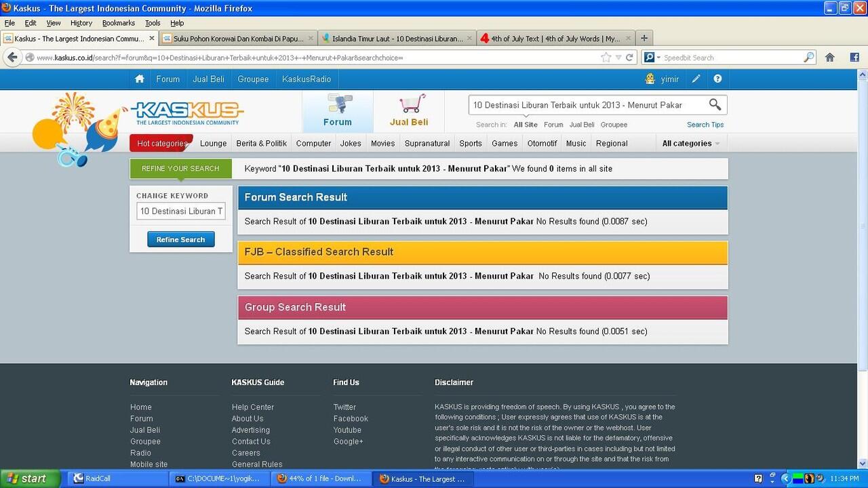Select Groupee in Search in filter
This screenshot has width=868, height=488.
pos(614,125)
